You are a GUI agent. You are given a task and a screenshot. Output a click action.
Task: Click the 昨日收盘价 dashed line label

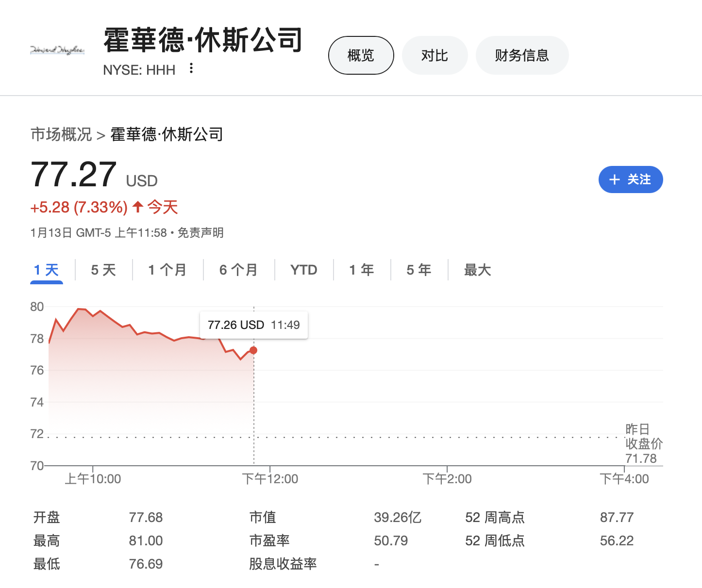(643, 443)
